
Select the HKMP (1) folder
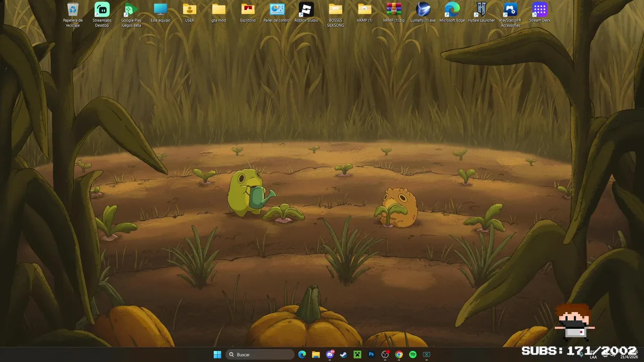pyautogui.click(x=364, y=13)
